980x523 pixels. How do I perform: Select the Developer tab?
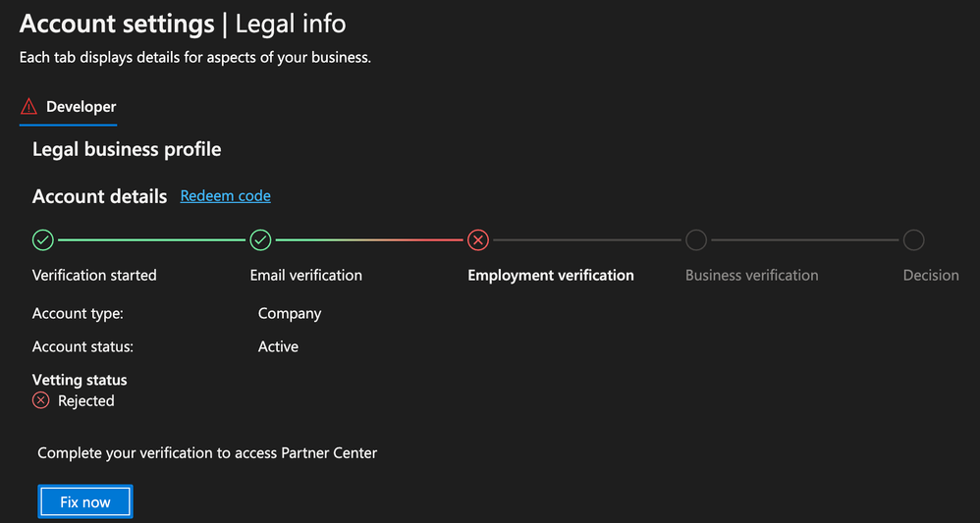[68, 108]
